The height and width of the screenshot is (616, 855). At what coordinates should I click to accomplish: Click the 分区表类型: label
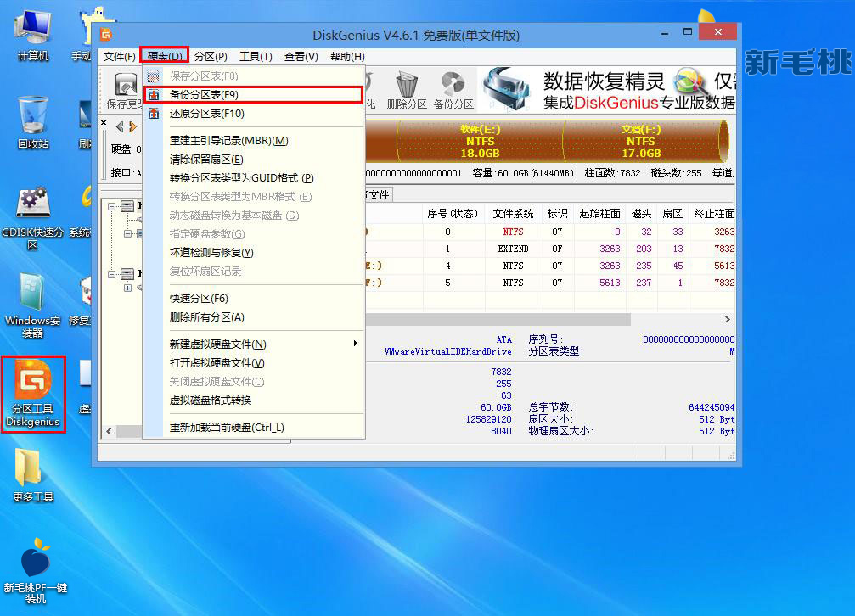coord(555,351)
